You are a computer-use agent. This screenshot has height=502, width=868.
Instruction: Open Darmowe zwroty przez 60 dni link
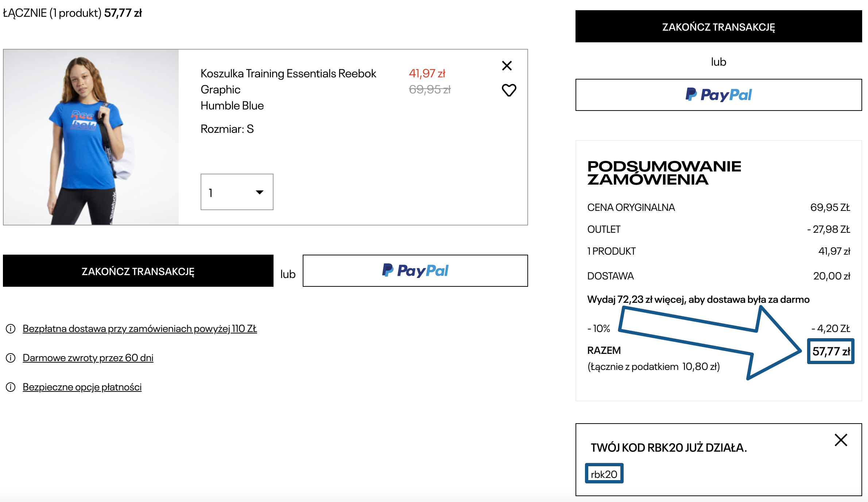click(88, 358)
